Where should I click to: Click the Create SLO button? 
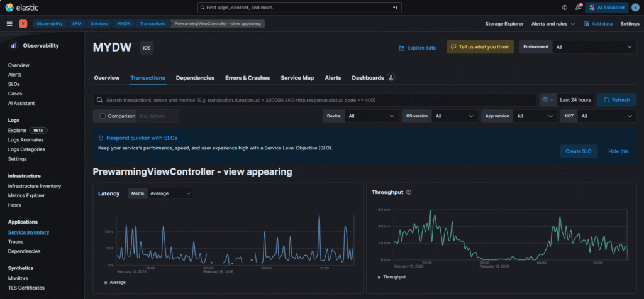579,151
